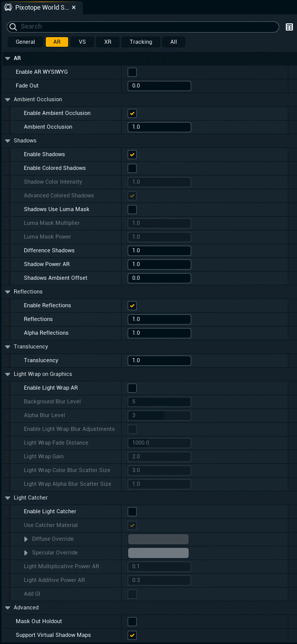Toggle Shadows Use Luma Mask on
297x644 pixels.
click(x=132, y=209)
